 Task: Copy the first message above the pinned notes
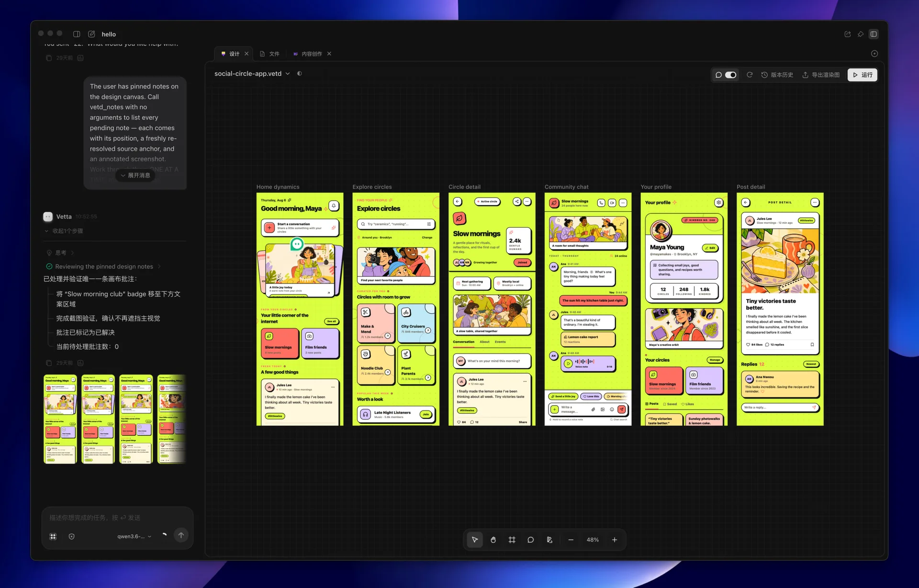[49, 58]
